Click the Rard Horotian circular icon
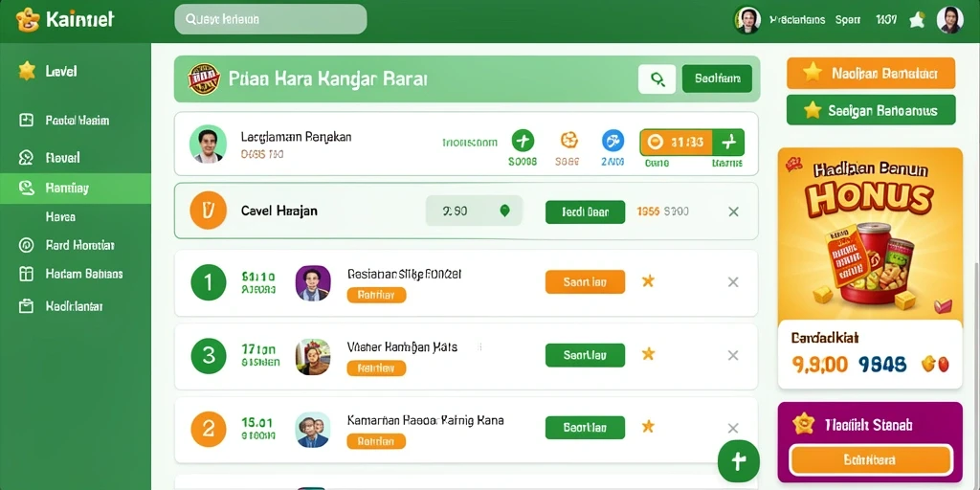 (x=26, y=245)
